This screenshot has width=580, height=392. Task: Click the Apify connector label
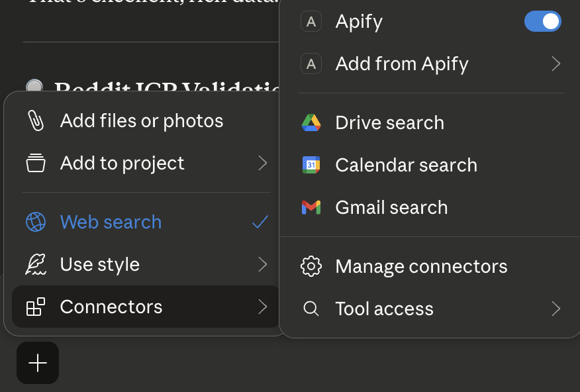[x=359, y=23]
